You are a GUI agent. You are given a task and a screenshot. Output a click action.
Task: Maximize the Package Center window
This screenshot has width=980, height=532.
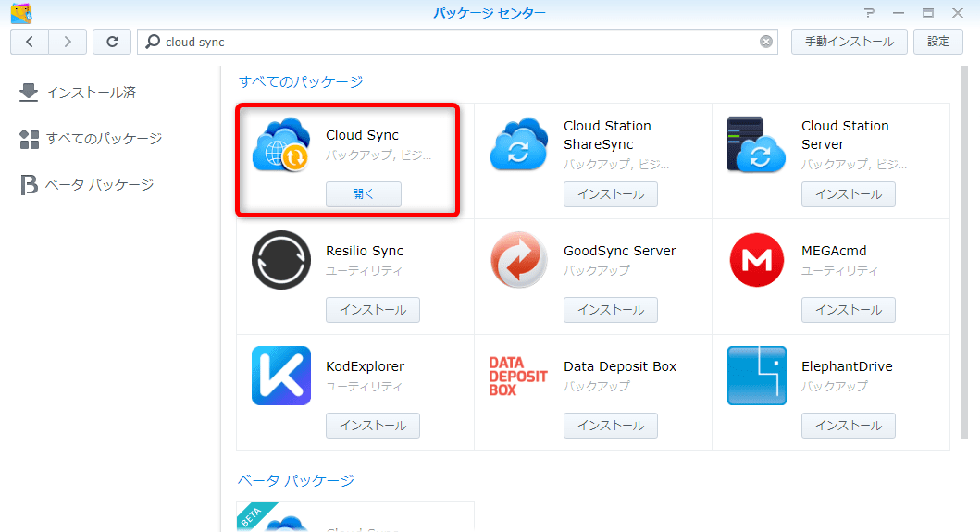[928, 13]
